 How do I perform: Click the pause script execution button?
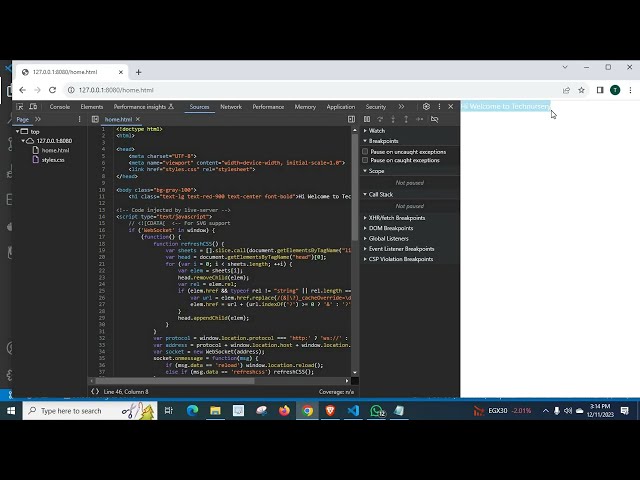pos(367,119)
